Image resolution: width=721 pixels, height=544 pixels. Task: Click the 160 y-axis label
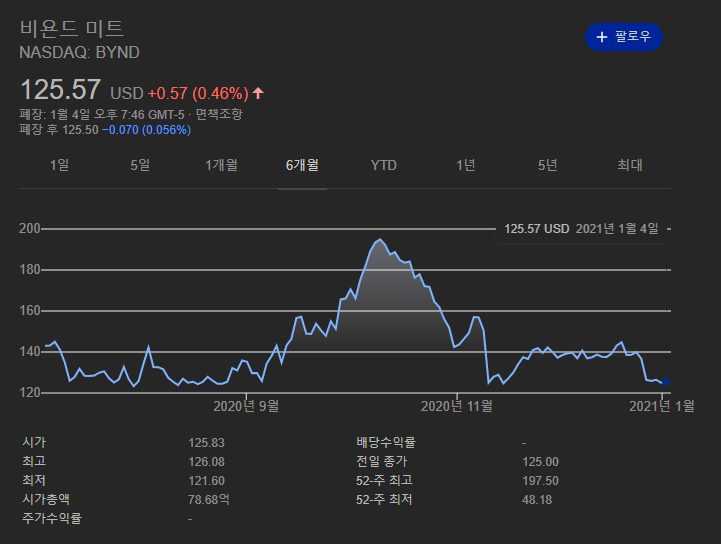(29, 310)
